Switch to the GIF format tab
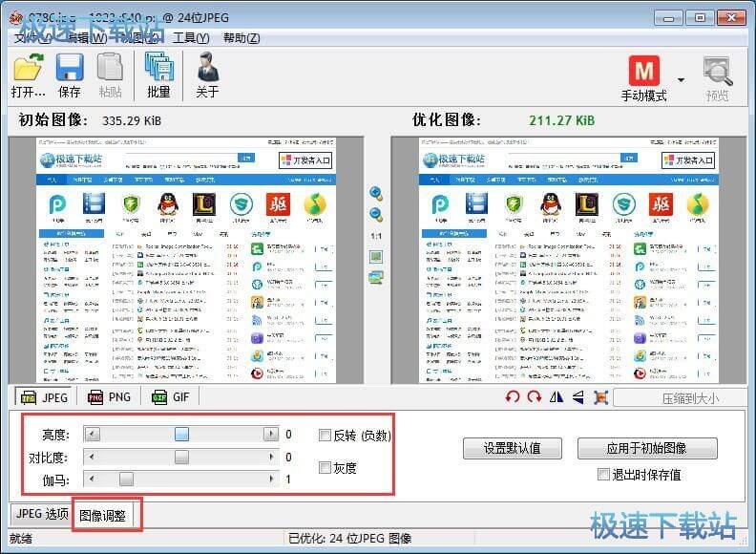Image resolution: width=756 pixels, height=554 pixels. click(x=170, y=397)
